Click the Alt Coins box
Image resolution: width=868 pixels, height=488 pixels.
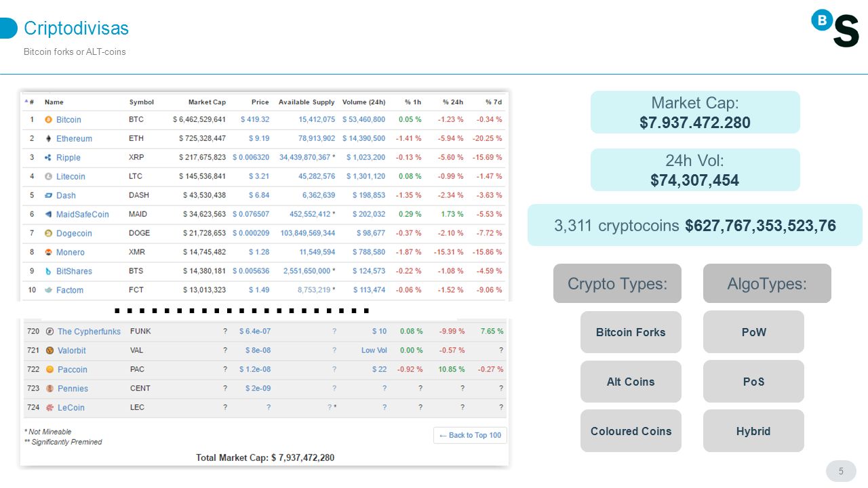631,382
